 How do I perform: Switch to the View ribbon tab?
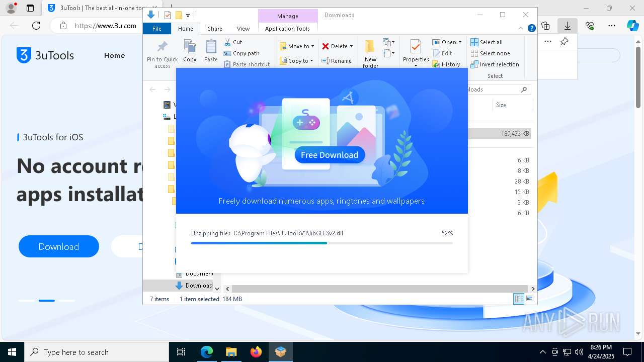[x=243, y=29]
